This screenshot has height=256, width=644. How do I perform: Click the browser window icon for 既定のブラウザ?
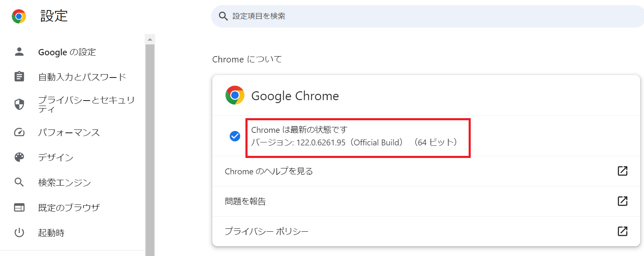pos(19,207)
